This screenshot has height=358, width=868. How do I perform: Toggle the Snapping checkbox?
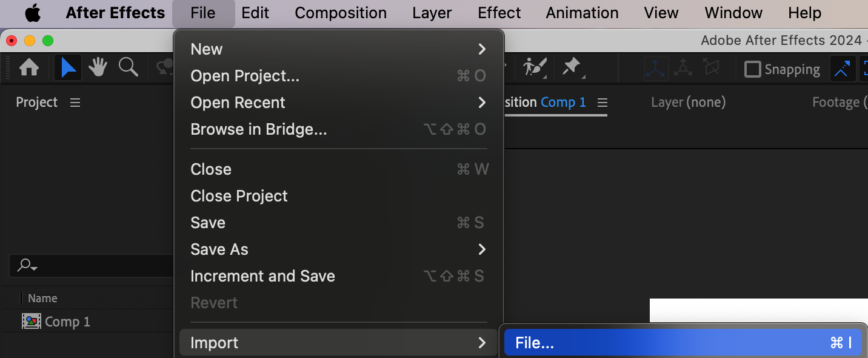[752, 69]
